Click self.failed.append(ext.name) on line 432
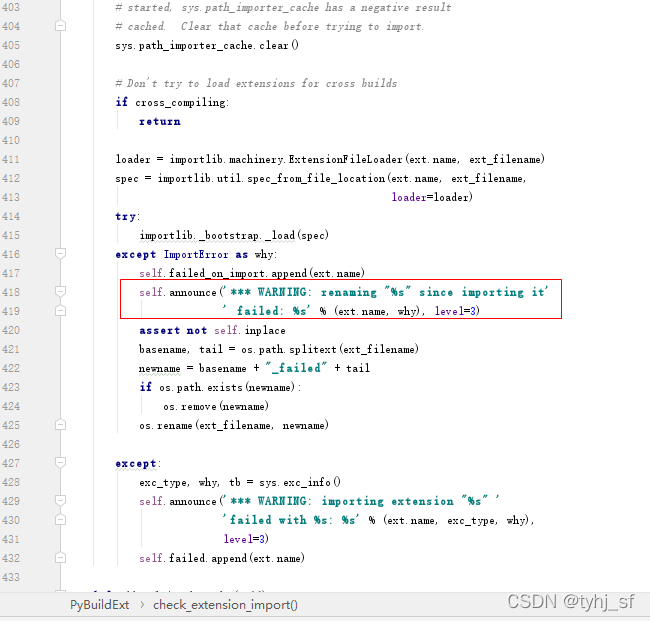This screenshot has width=650, height=621. pos(222,558)
